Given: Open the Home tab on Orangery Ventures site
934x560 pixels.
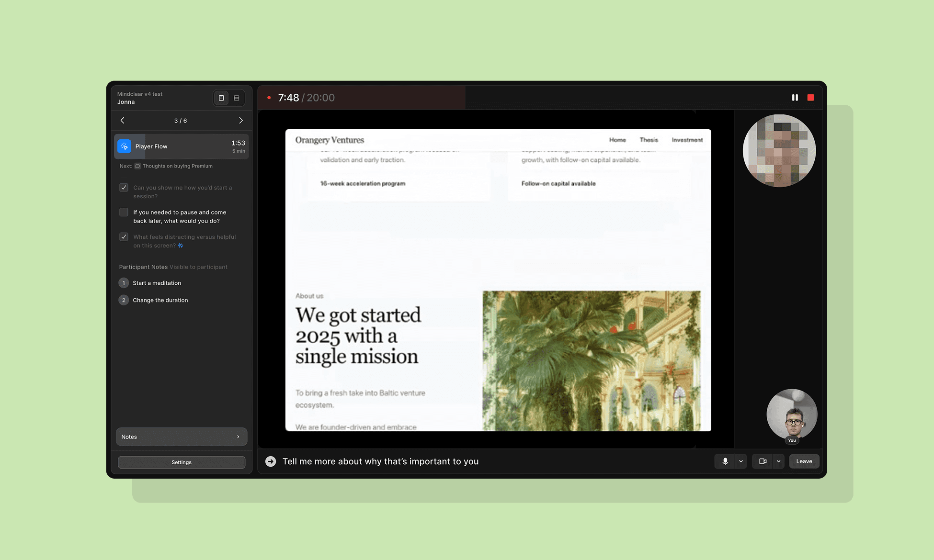Looking at the screenshot, I should tap(617, 140).
